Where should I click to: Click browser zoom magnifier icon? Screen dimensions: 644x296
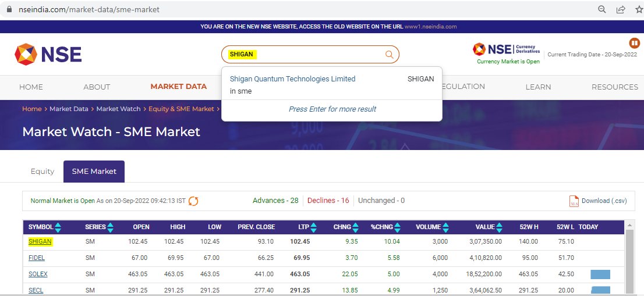pos(601,9)
